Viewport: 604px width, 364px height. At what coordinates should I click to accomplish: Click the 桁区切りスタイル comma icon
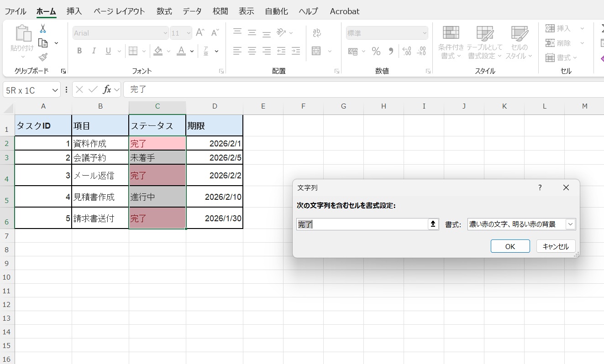tap(391, 51)
